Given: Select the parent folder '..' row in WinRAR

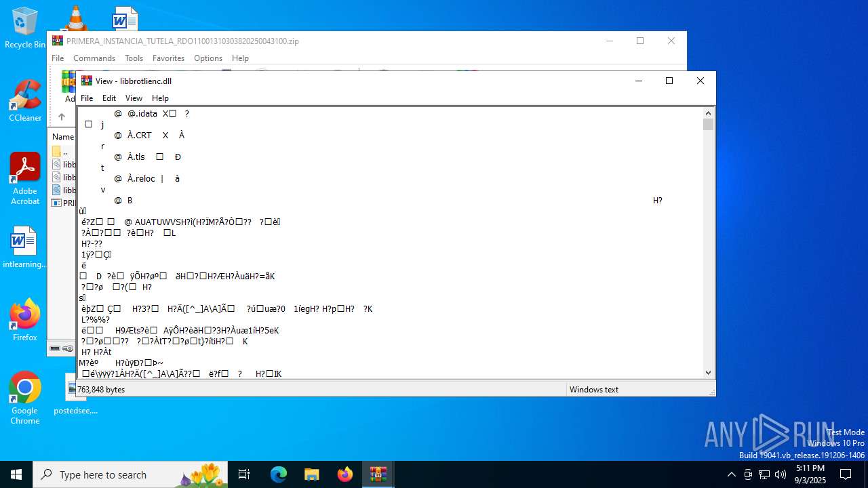Looking at the screenshot, I should point(63,152).
